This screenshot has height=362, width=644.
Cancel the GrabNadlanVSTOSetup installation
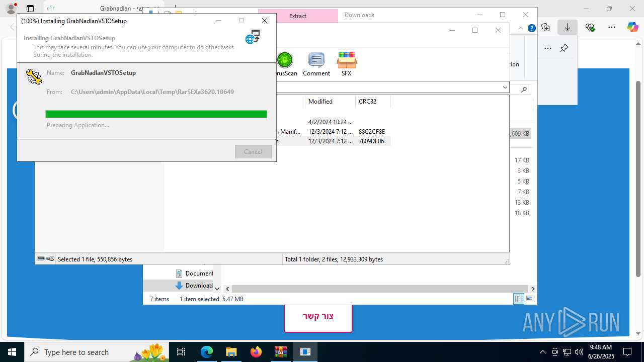coord(253,152)
